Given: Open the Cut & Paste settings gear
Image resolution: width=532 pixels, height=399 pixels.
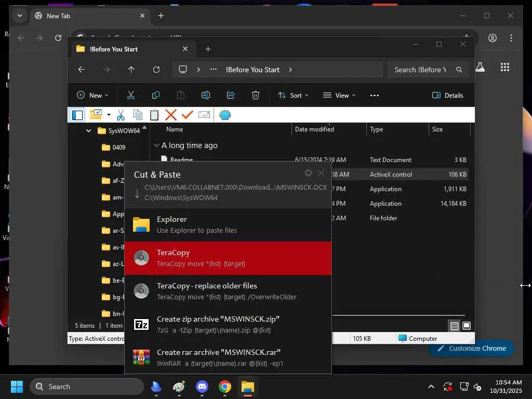Looking at the screenshot, I should coord(308,173).
